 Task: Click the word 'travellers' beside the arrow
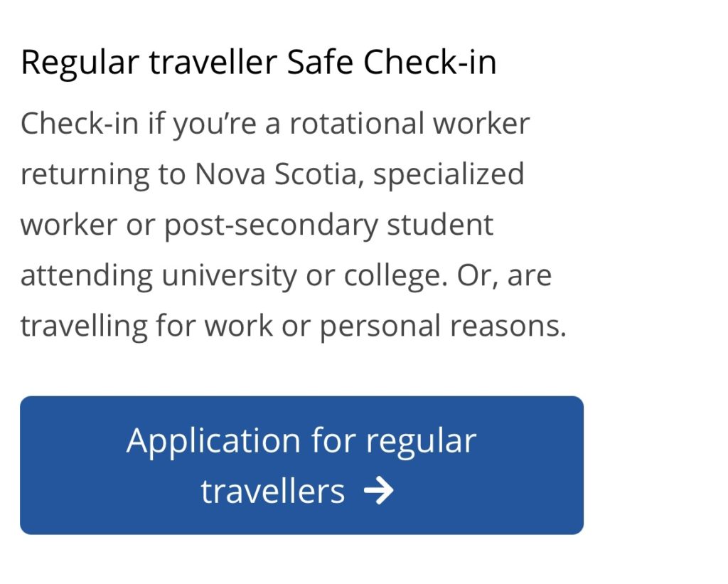pos(273,491)
